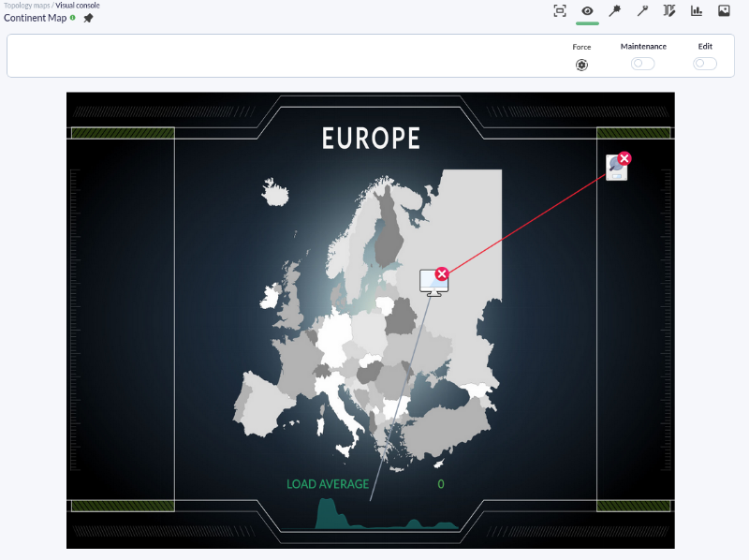The width and height of the screenshot is (749, 560).
Task: Open the columns-with-pencil elements editor icon
Action: point(669,11)
